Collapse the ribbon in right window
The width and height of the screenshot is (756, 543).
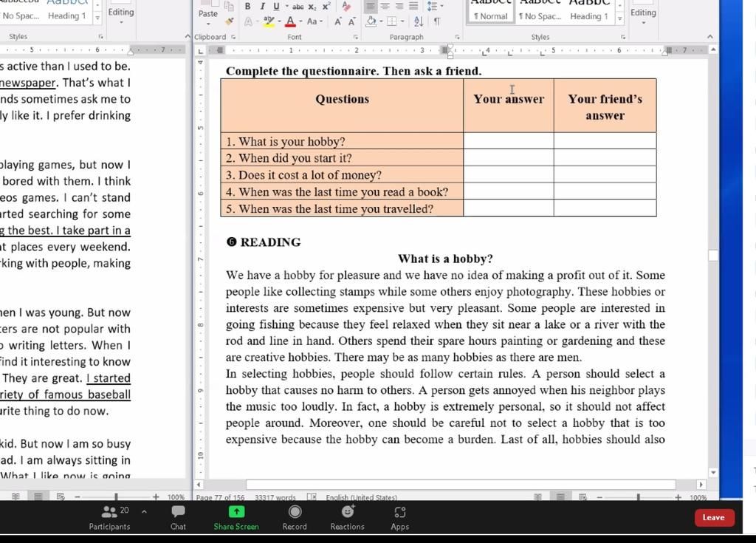[x=709, y=37]
